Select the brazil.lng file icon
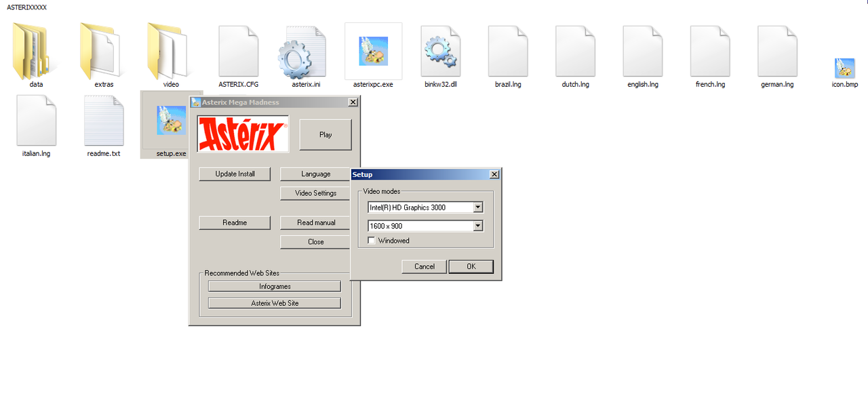868x411 pixels. click(508, 51)
